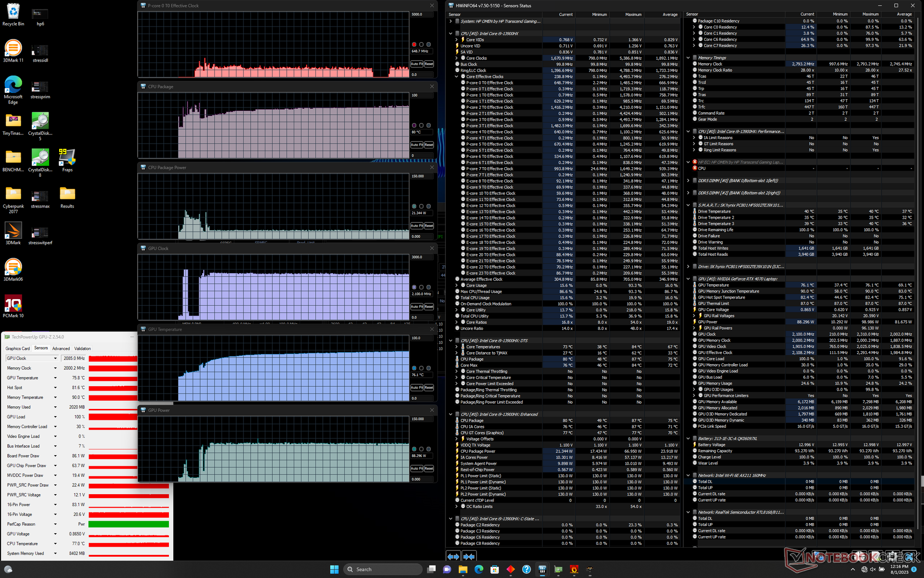Open File Explorer from the taskbar
Image resolution: width=924 pixels, height=578 pixels.
tap(463, 569)
